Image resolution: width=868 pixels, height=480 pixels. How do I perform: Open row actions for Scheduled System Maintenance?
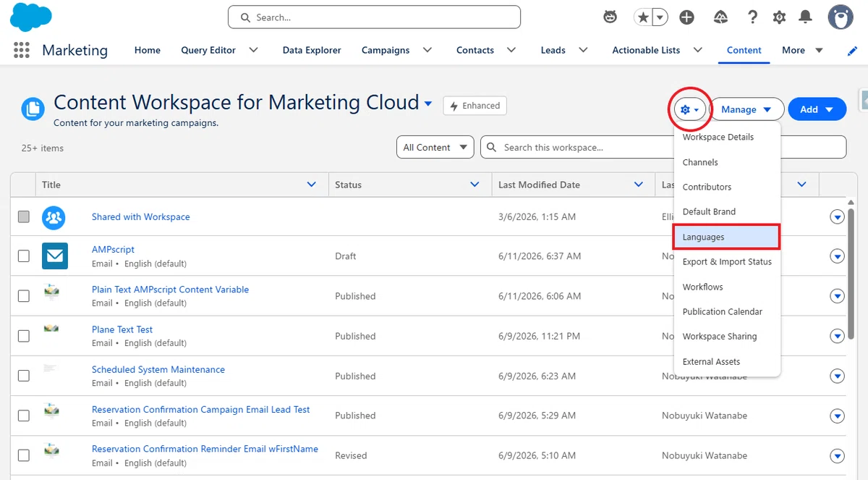pyautogui.click(x=838, y=376)
